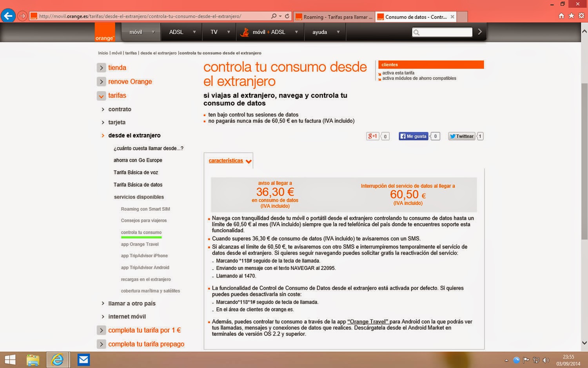Like the page with the Me gusta button
Image resolution: width=588 pixels, height=368 pixels.
413,136
